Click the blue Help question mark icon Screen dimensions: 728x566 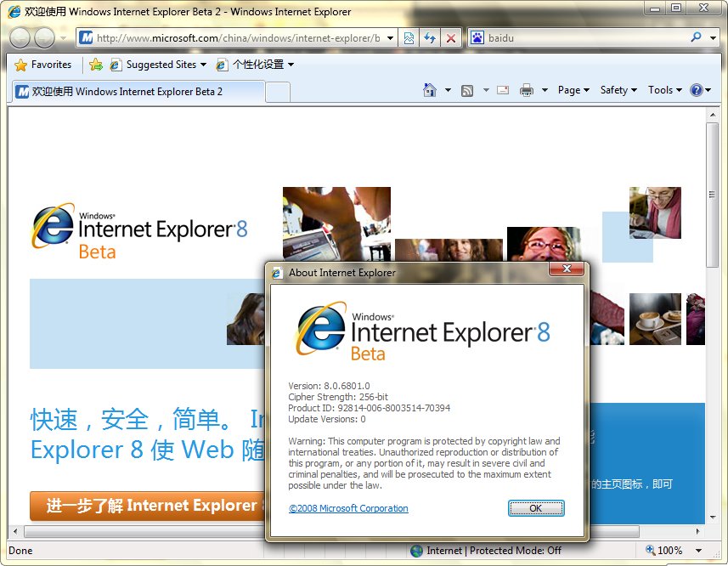696,90
